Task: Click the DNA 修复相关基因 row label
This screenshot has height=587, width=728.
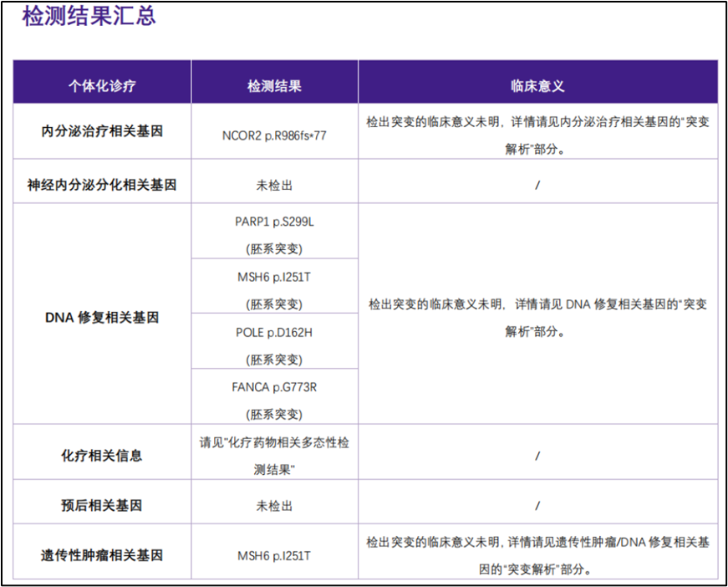Action: [x=101, y=318]
